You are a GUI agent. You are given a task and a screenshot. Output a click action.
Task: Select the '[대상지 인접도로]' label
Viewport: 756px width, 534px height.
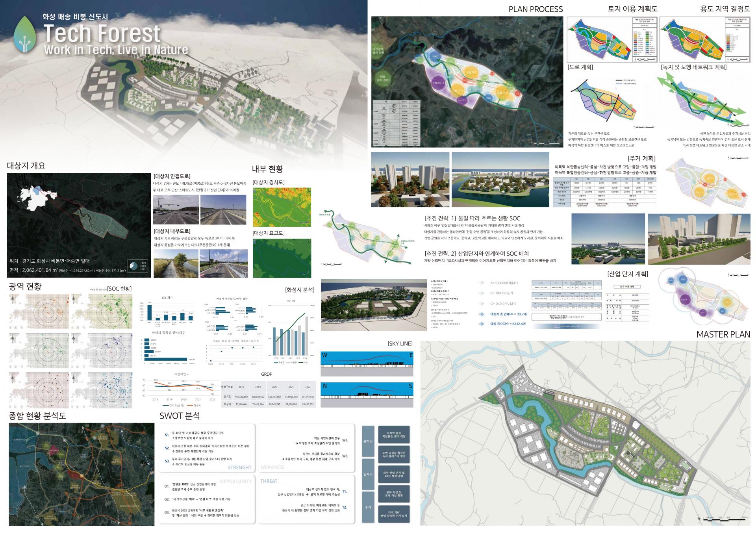(172, 176)
